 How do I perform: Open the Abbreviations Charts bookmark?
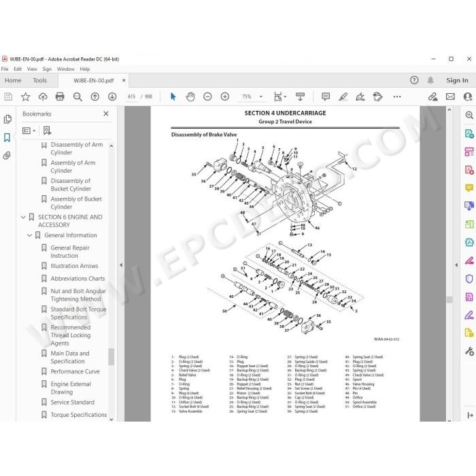[78, 279]
